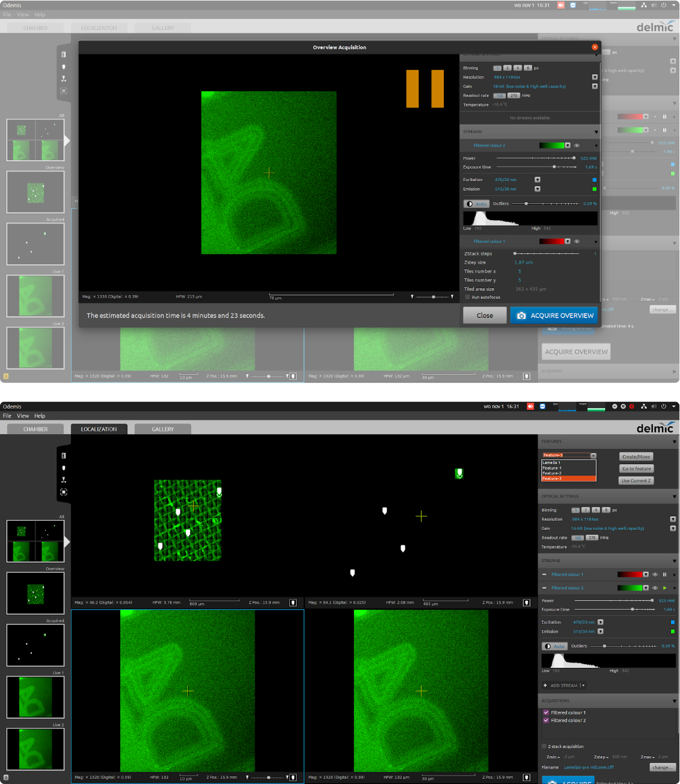Click the Auto brightness/contrast icon
This screenshot has height=784, width=680.
pyautogui.click(x=554, y=646)
